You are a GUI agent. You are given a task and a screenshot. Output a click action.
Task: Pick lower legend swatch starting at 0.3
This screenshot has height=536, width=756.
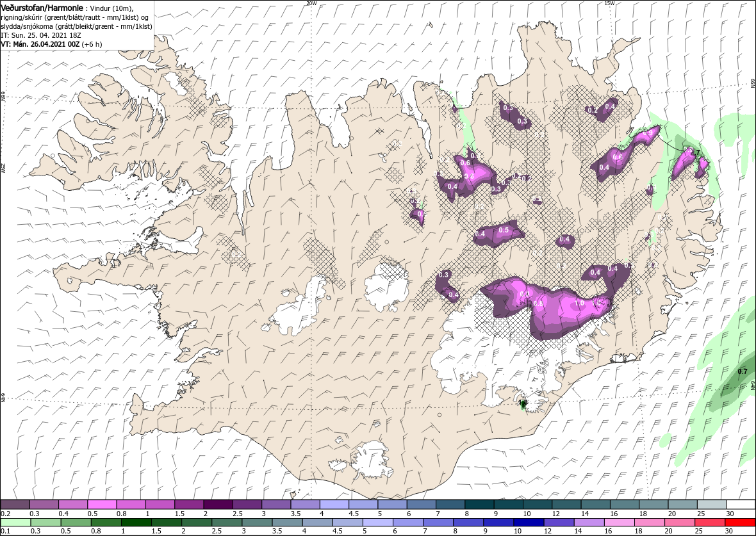44,523
